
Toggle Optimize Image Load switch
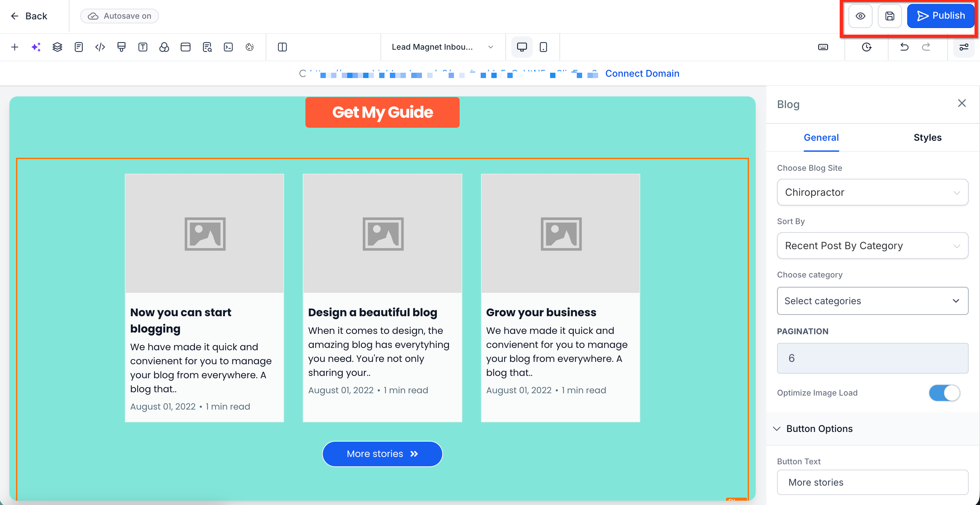tap(944, 393)
